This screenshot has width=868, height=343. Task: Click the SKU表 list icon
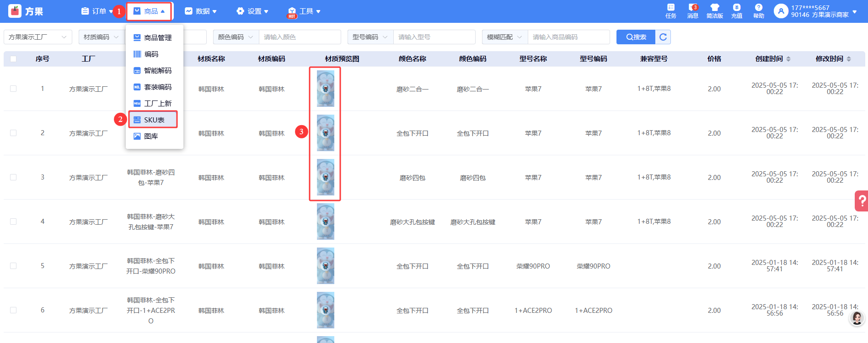[137, 120]
